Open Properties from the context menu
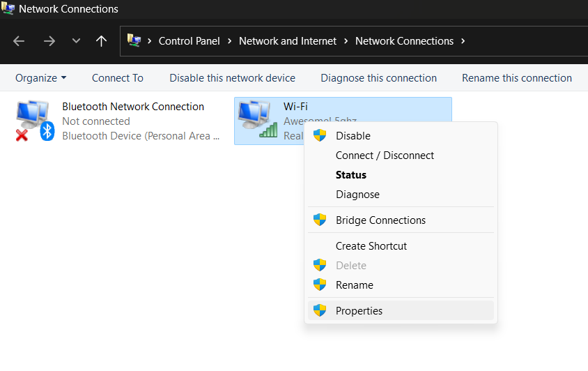 click(x=401, y=310)
